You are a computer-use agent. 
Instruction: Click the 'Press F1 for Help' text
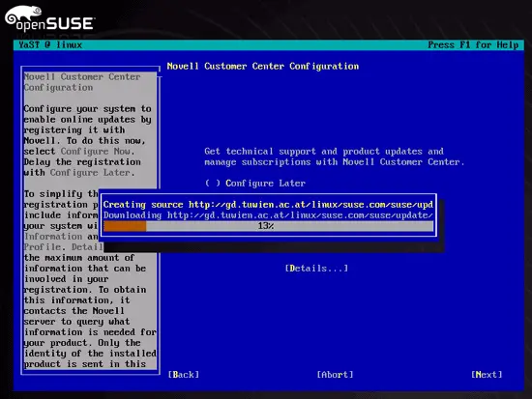click(x=473, y=45)
